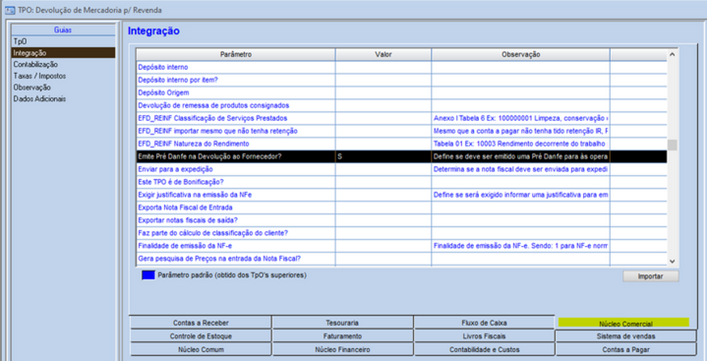Select Finalidade de emissão da NF-e parameter
The width and height of the screenshot is (707, 361).
click(401, 246)
